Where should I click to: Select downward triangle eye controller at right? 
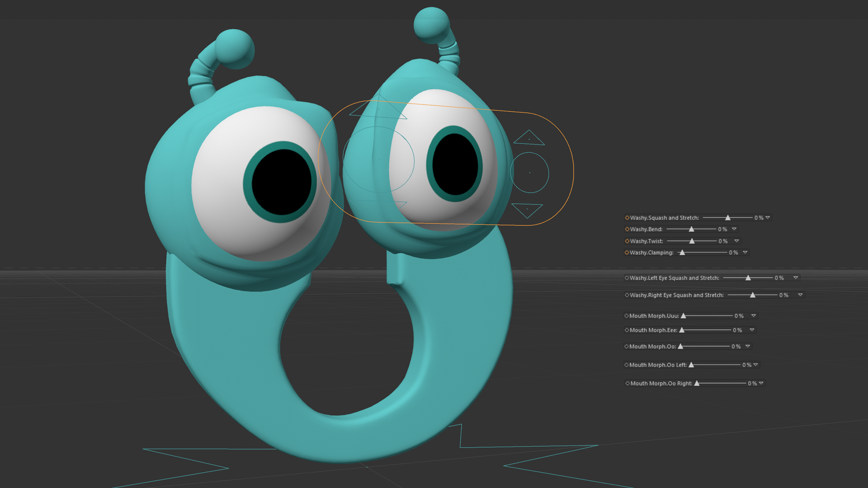pos(527,210)
